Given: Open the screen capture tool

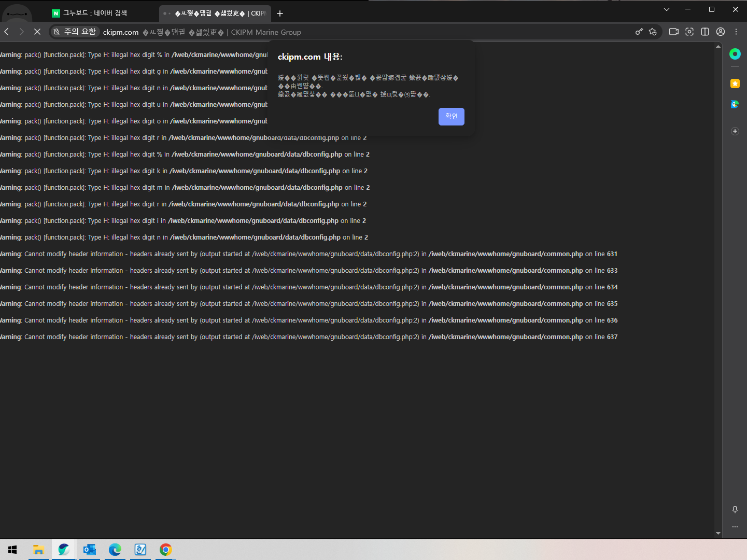Looking at the screenshot, I should tap(689, 32).
